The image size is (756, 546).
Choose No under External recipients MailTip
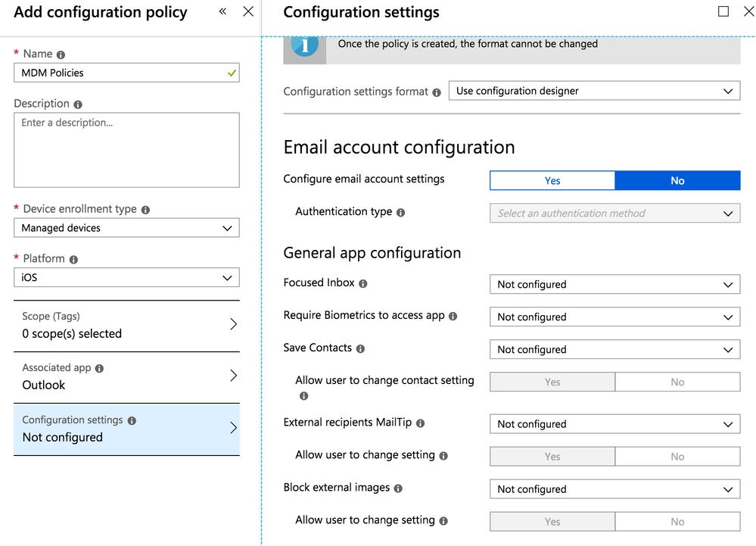[x=678, y=457]
